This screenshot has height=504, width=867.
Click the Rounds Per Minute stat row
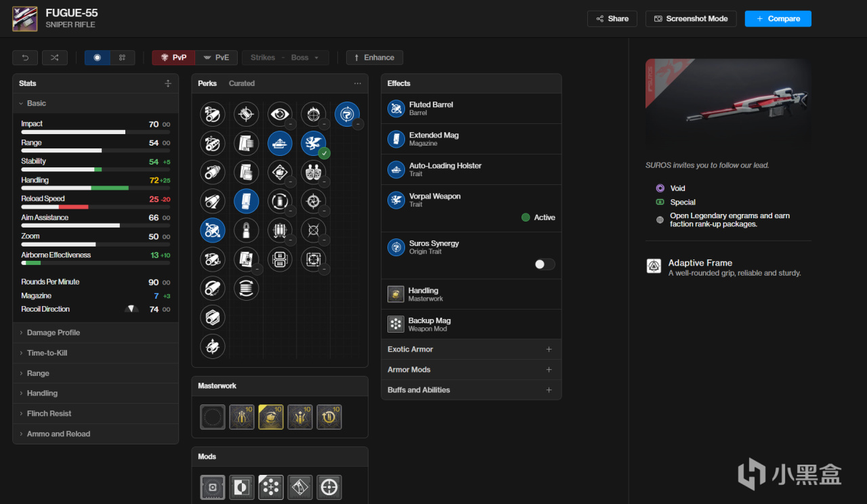[96, 282]
